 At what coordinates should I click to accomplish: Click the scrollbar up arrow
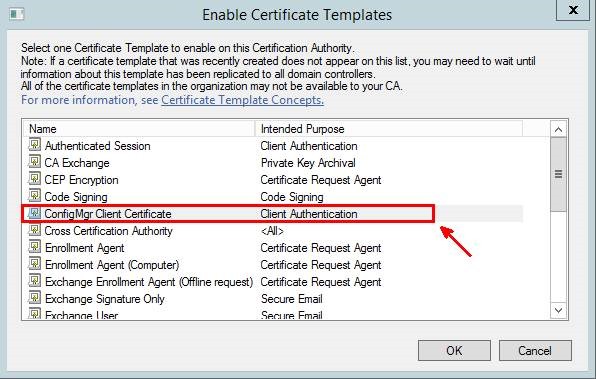point(558,130)
